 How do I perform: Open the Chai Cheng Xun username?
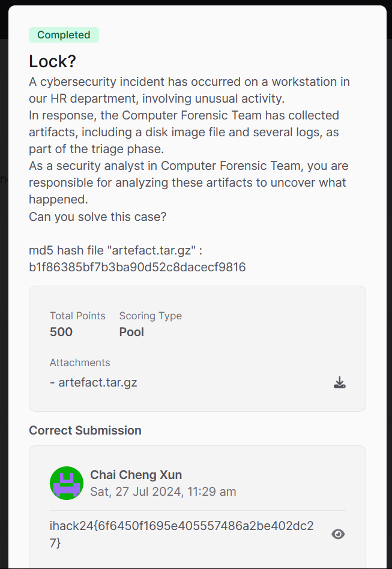click(x=136, y=475)
